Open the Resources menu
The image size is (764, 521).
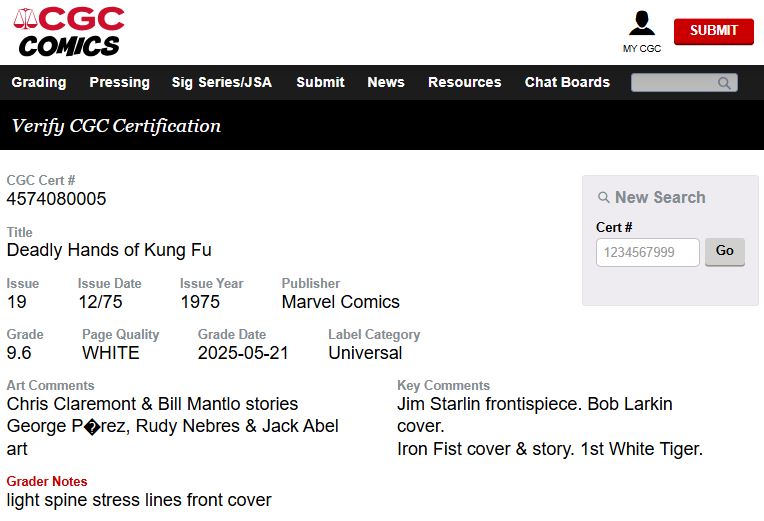(464, 82)
